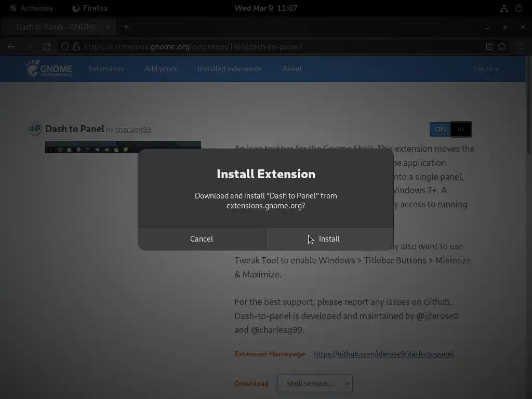
Task: Open the GitHub dash-to-panel homepage link
Action: tap(384, 354)
